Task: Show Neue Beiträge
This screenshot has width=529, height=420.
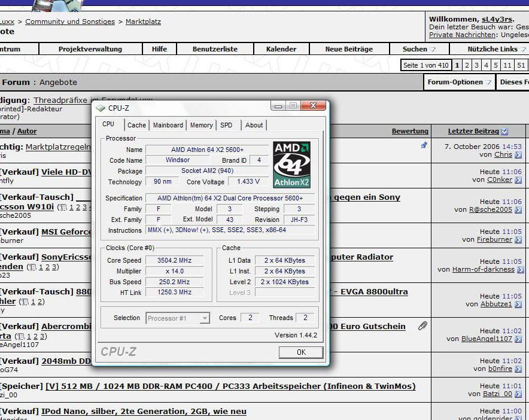Action: [x=349, y=49]
